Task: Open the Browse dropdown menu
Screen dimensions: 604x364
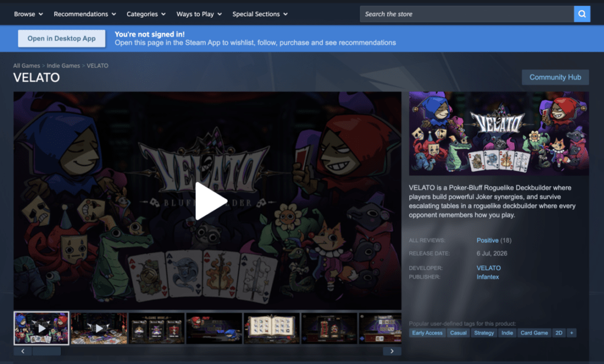Action: [28, 14]
